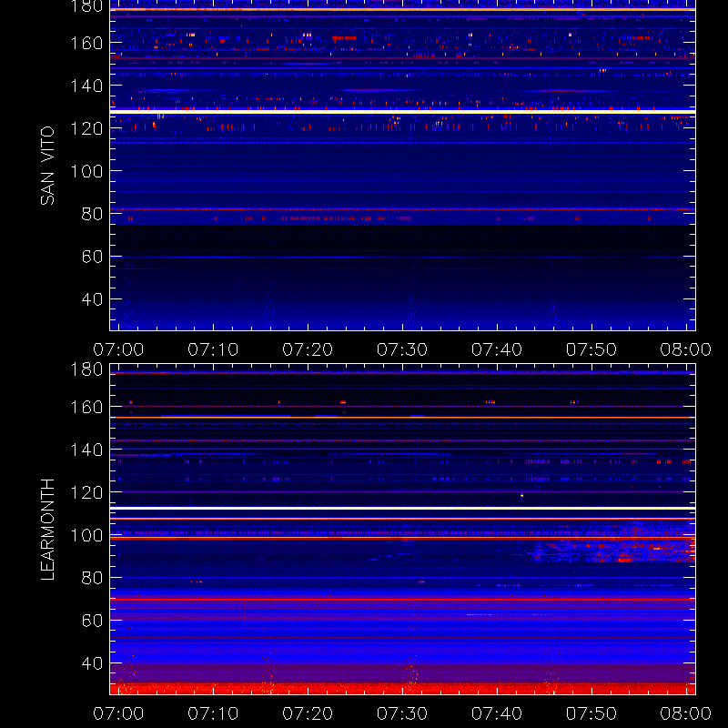Click 07:10 time label under Learmonth plot

coord(213,713)
